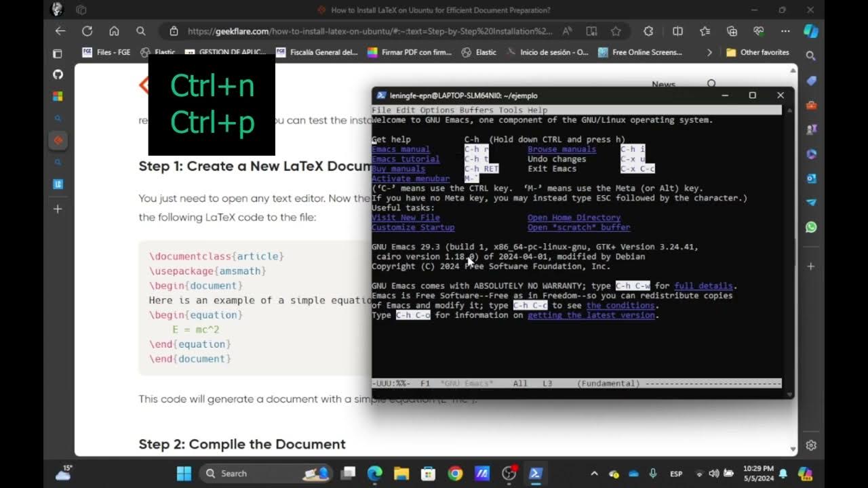Open browser Extensions menu
This screenshot has width=868, height=488.
point(648,31)
